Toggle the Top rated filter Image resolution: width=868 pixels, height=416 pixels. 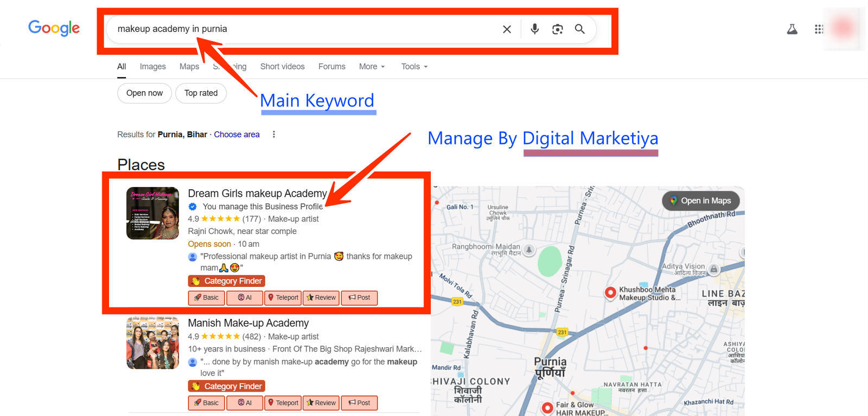201,93
